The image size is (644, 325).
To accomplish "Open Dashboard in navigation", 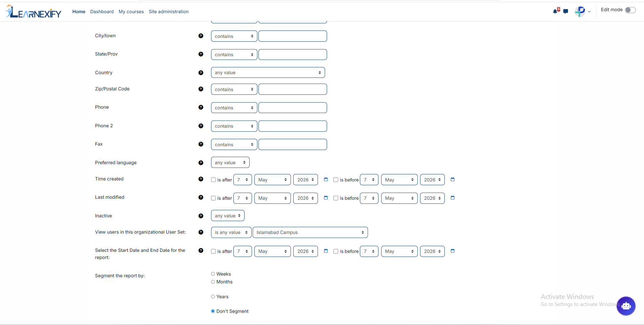I will point(102,12).
